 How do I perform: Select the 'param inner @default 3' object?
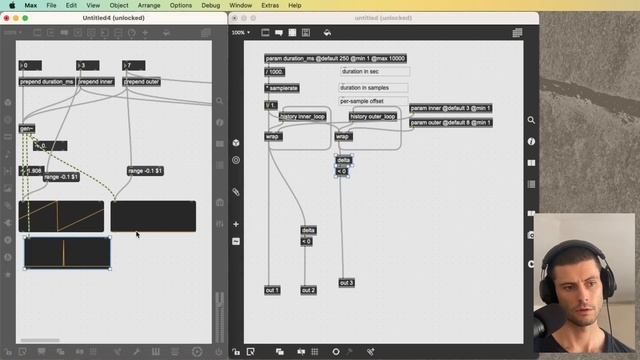[451, 109]
